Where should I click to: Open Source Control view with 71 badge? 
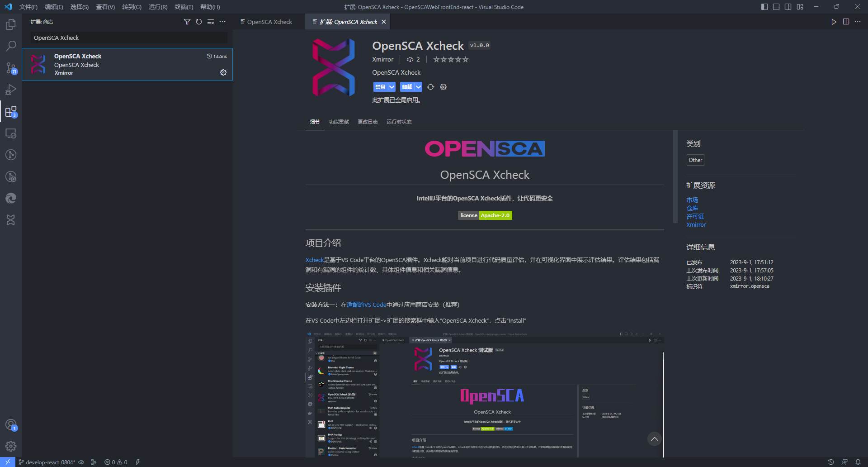[11, 68]
